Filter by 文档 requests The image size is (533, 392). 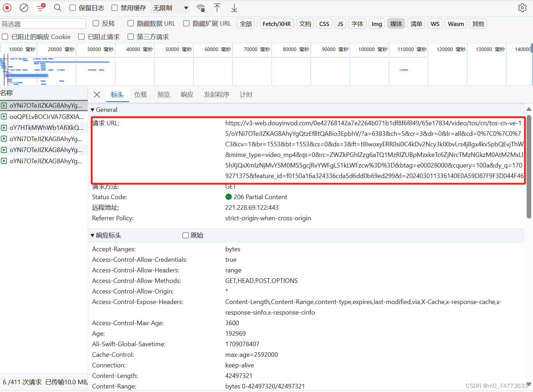[x=305, y=24]
